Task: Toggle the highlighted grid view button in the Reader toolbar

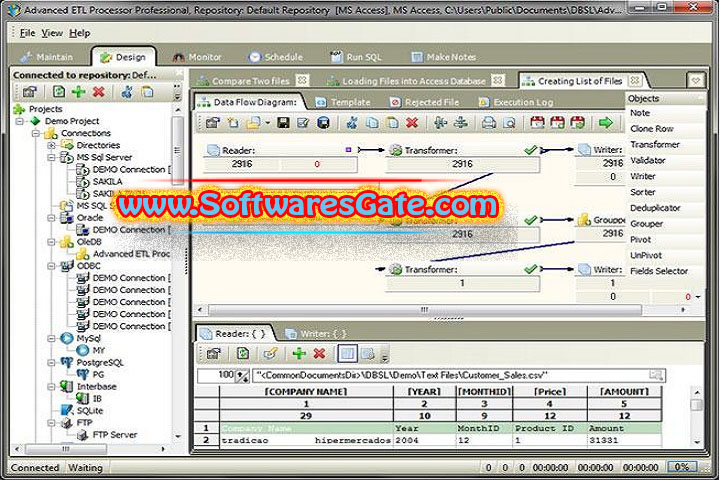Action: [x=347, y=353]
